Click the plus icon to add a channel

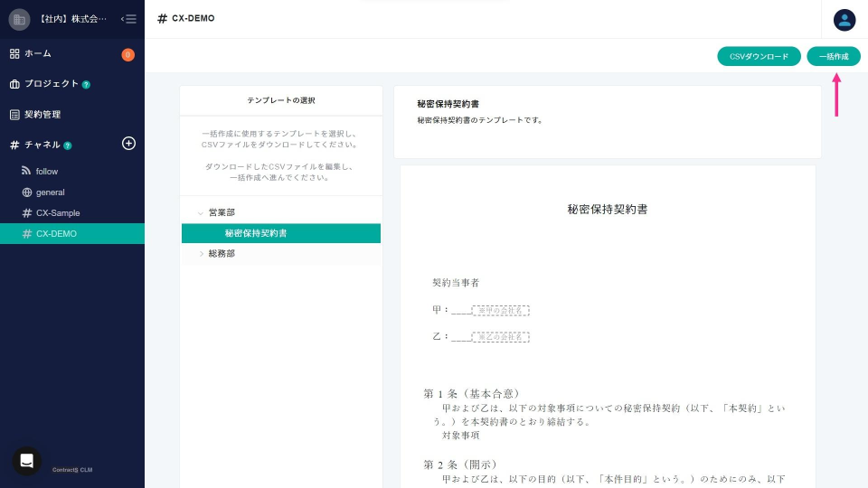128,144
